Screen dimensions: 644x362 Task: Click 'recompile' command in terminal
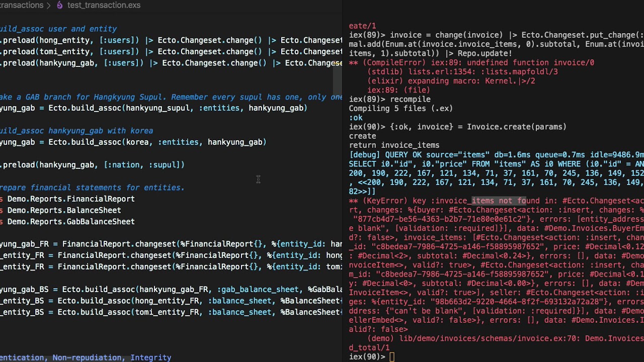(x=410, y=100)
